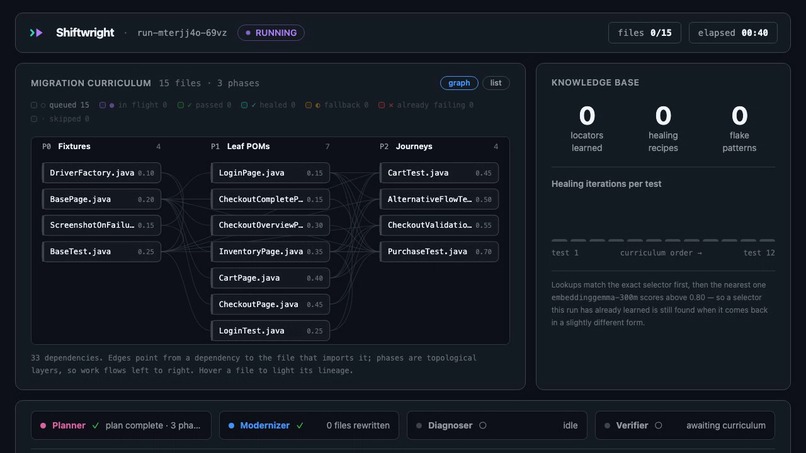This screenshot has width=806, height=453.
Task: Select the BaseTest.java node
Action: (x=101, y=251)
